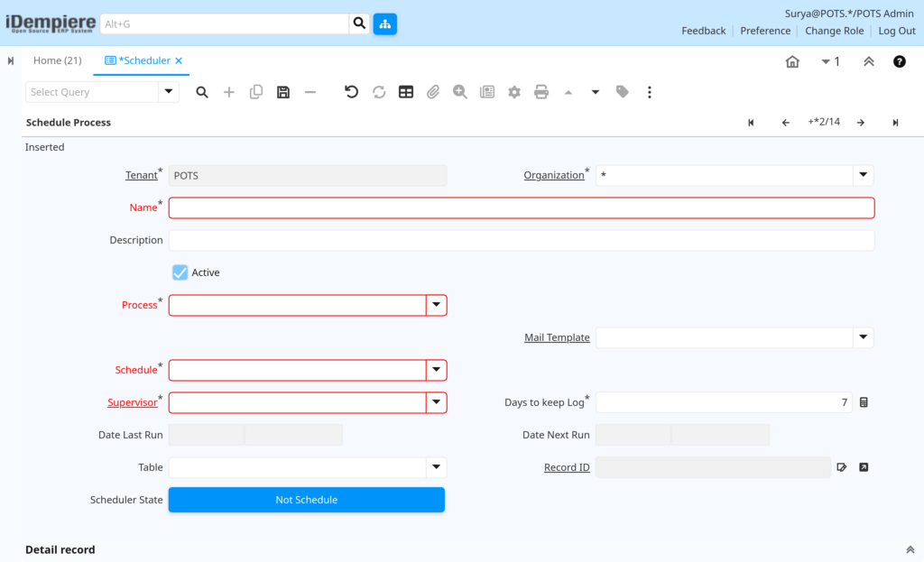Open the Process dropdown arrow
The height and width of the screenshot is (562, 924).
[x=436, y=305]
